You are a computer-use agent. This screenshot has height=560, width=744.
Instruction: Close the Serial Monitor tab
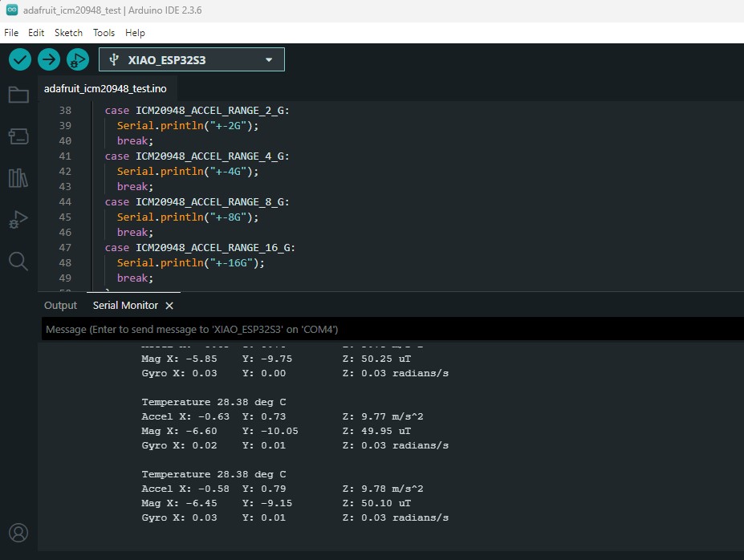point(169,306)
